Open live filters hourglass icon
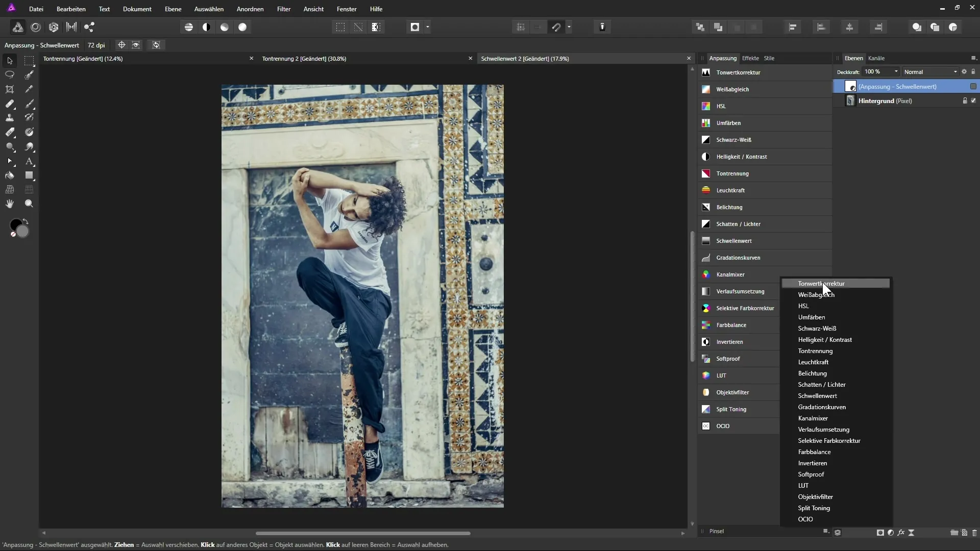 click(x=912, y=533)
